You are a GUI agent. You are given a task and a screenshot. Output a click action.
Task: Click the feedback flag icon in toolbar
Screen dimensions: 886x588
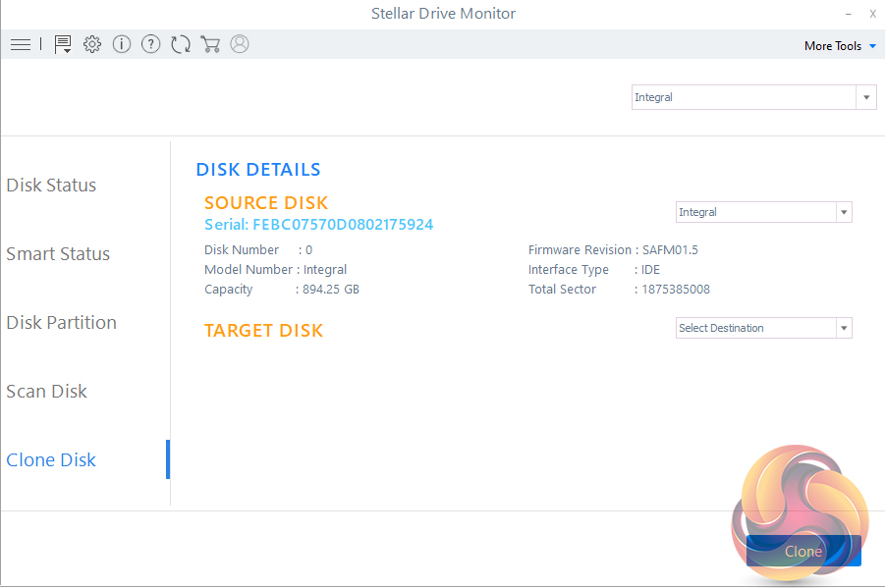tap(62, 44)
